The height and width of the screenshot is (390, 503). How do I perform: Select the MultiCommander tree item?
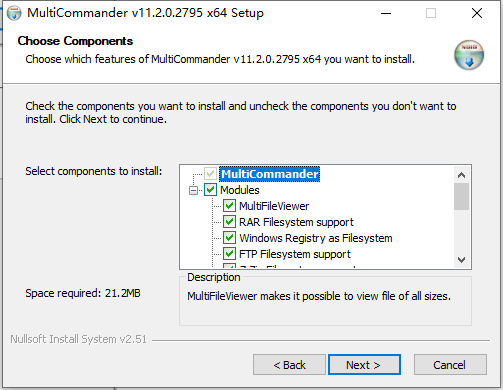270,174
